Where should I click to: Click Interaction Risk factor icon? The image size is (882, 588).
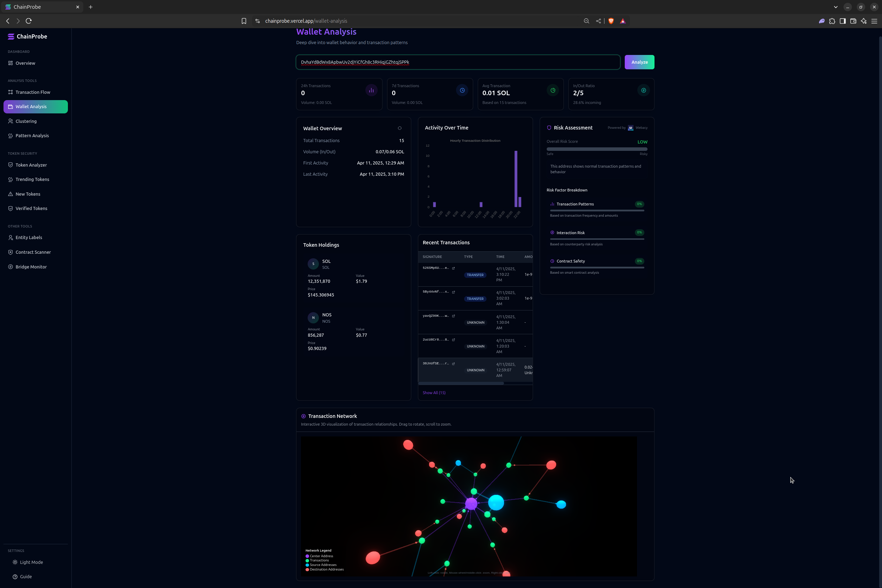[x=552, y=232]
